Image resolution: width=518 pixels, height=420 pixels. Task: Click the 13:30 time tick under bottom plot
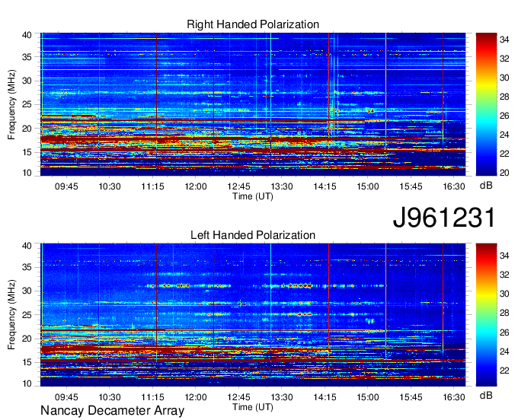click(x=281, y=397)
